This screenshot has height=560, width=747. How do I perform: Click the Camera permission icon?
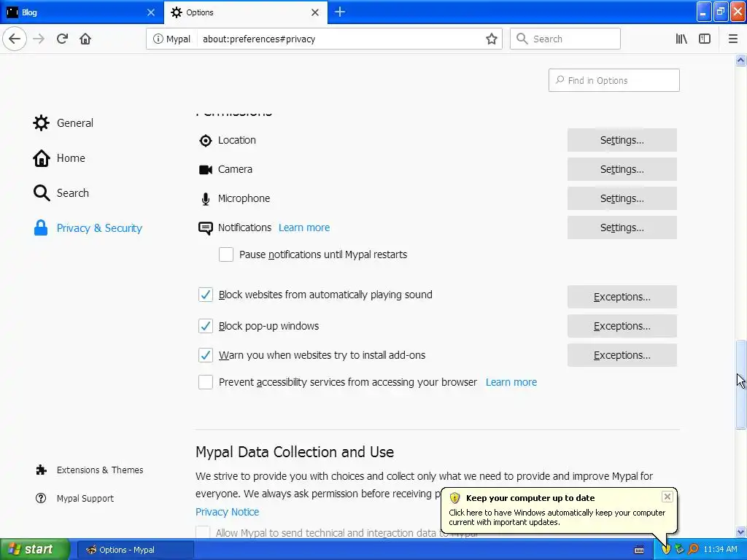tap(205, 169)
